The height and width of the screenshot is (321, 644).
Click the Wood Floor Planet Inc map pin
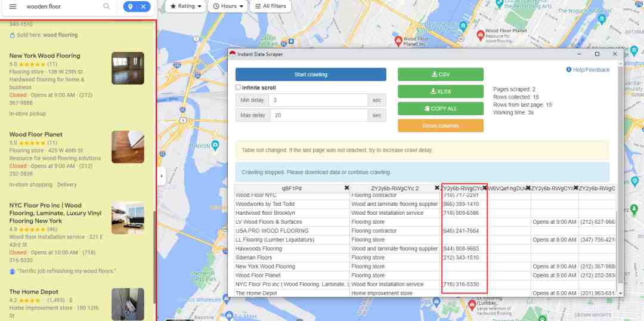coord(398,41)
